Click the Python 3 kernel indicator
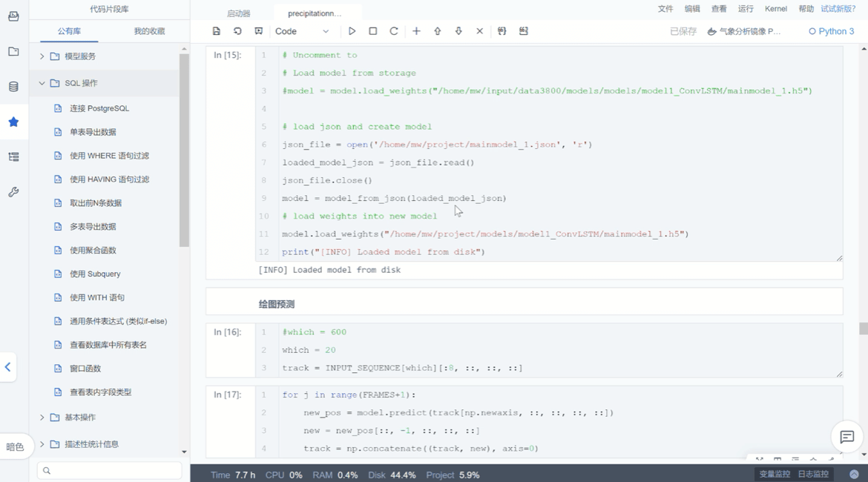 point(832,32)
